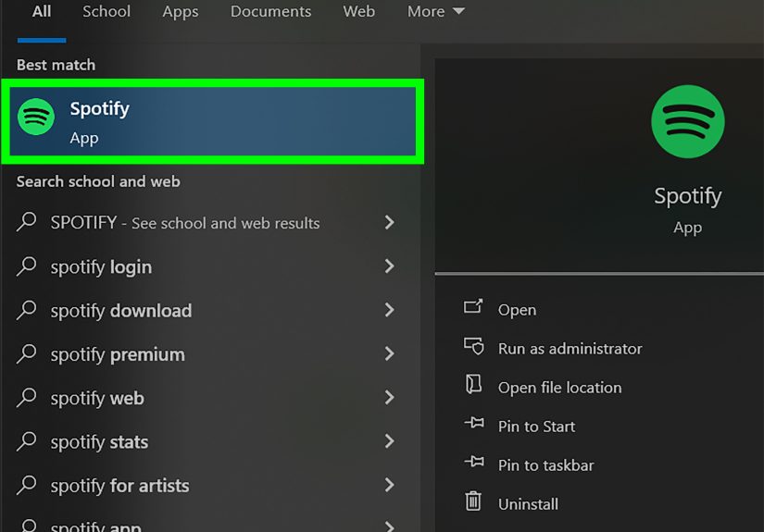Viewport: 764px width, 532px height.
Task: Click the Pin to Start pin icon
Action: tap(474, 422)
